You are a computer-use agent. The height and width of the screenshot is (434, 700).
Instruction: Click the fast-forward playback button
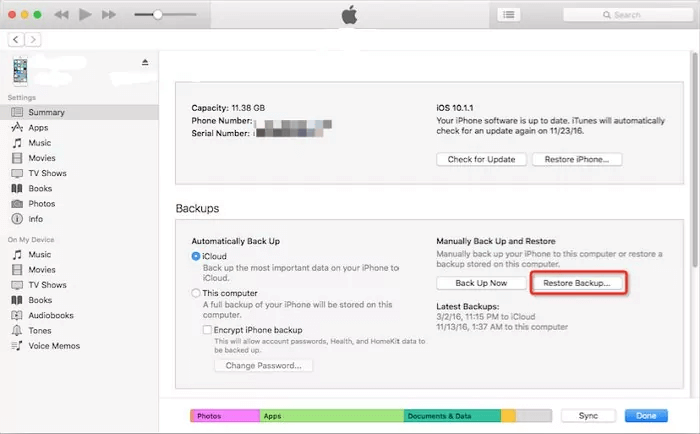[108, 15]
